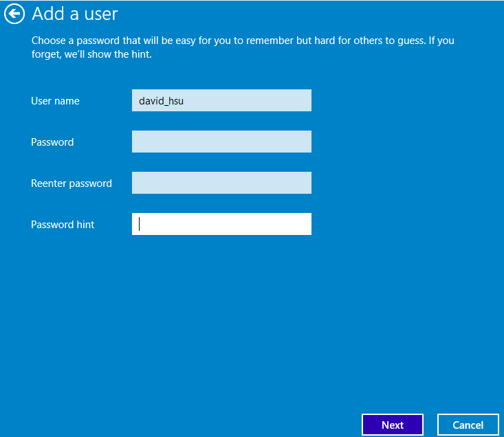The width and height of the screenshot is (504, 437).
Task: Focus the User name field containing david_hsu
Action: [221, 100]
